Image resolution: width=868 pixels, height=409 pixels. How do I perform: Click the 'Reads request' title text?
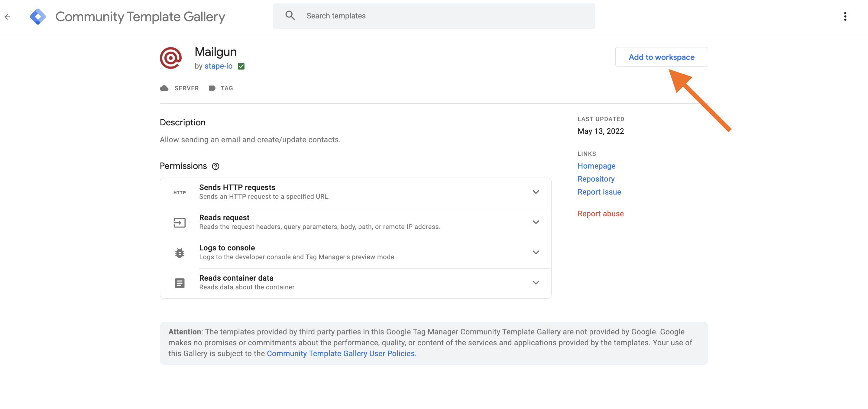click(224, 217)
